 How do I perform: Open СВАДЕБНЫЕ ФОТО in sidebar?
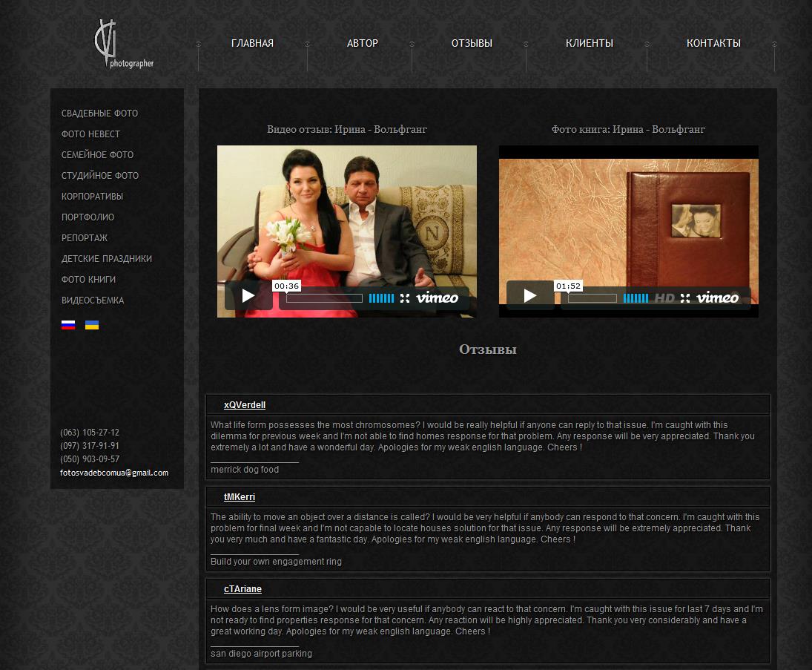tap(99, 114)
